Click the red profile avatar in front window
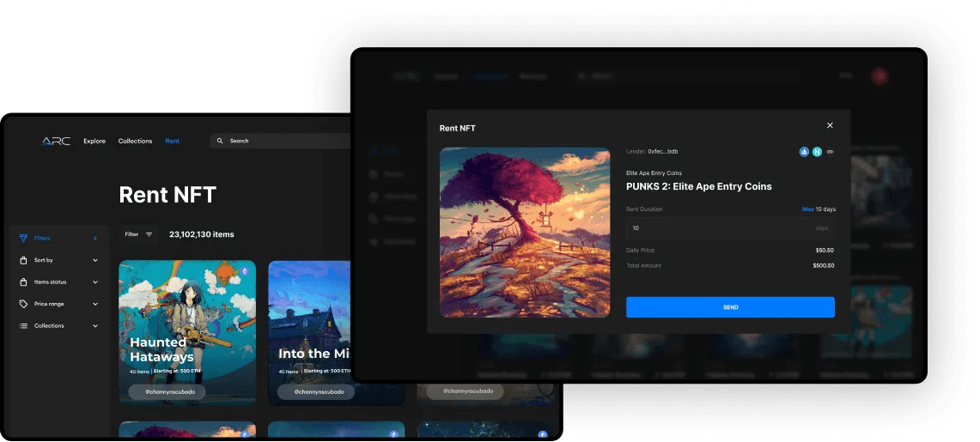This screenshot has width=980, height=442. [880, 76]
